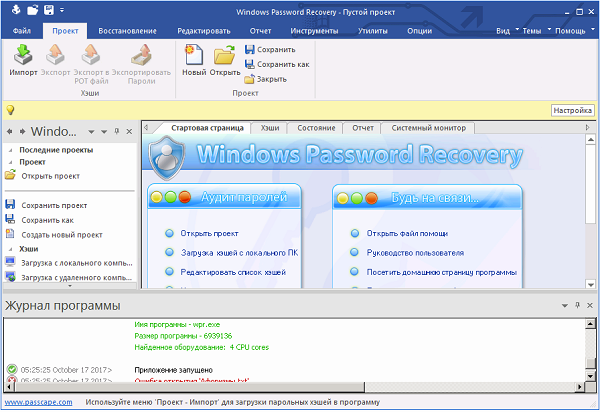Click Посетить домашнюю страницу программы link
The height and width of the screenshot is (412, 600).
pyautogui.click(x=442, y=272)
